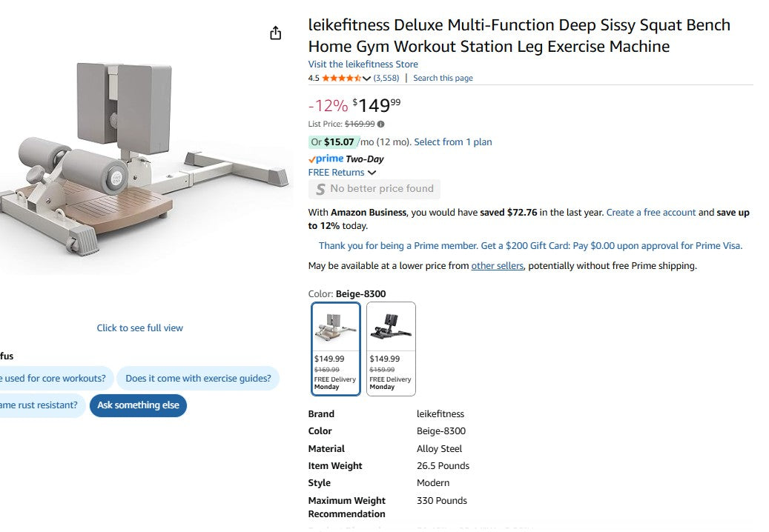This screenshot has height=532, width=769.
Task: Click the Prime Visa gift card offer
Action: pyautogui.click(x=530, y=246)
